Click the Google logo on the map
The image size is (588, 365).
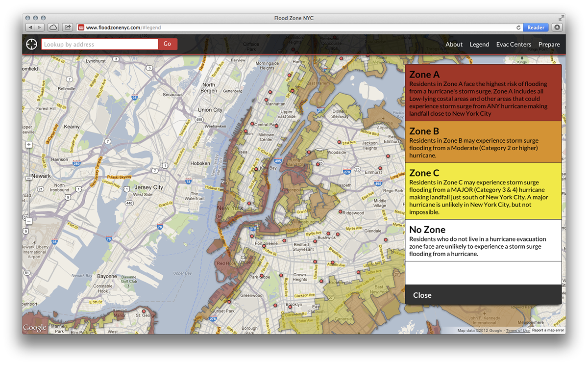click(35, 328)
